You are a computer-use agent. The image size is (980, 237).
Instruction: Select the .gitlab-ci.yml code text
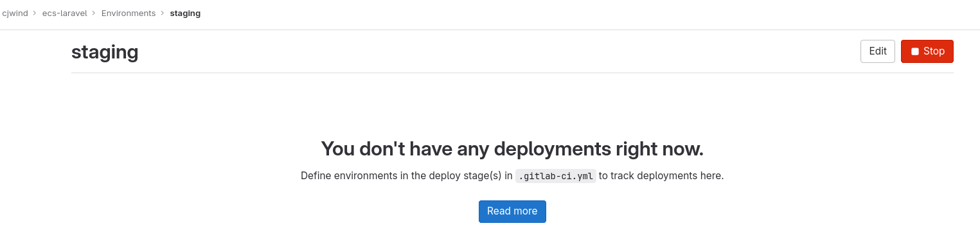557,176
